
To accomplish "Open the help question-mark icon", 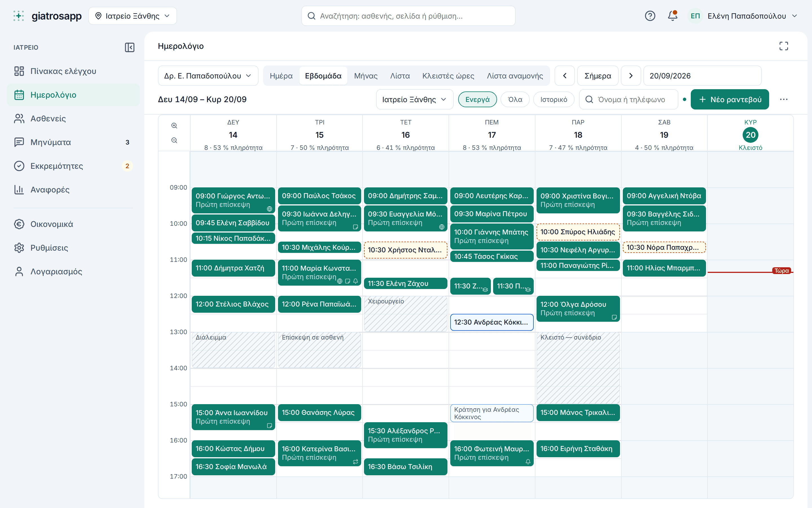I will click(x=650, y=16).
